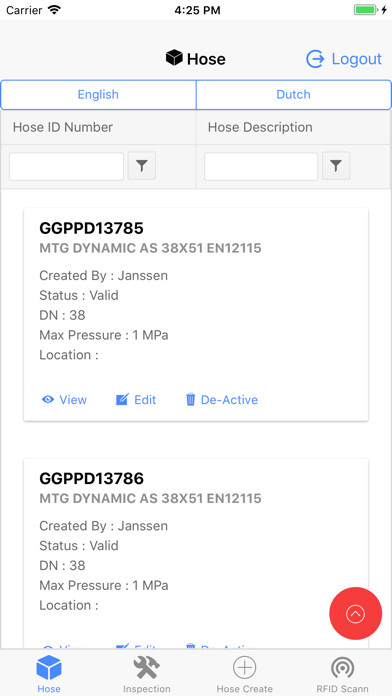This screenshot has height=696, width=392.
Task: Click the Hose Description filter input
Action: pyautogui.click(x=261, y=166)
